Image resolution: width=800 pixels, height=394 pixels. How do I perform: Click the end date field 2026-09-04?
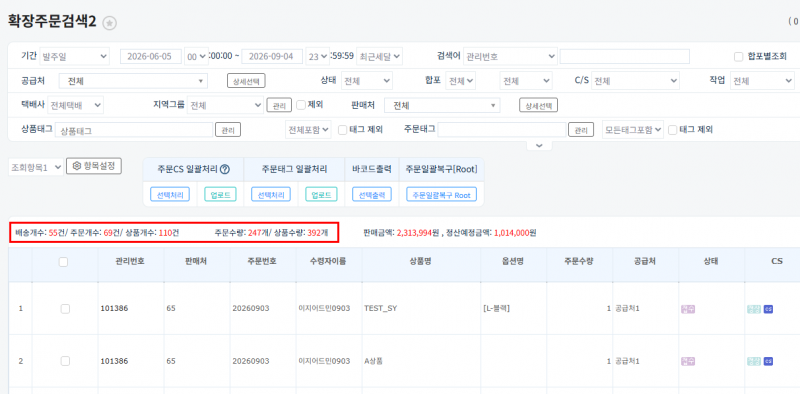[x=272, y=57]
